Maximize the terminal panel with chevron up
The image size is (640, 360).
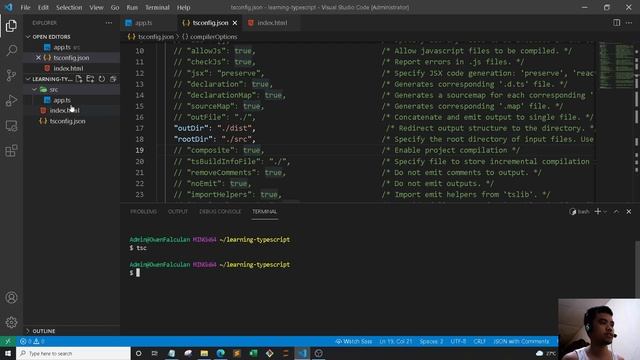(616, 211)
